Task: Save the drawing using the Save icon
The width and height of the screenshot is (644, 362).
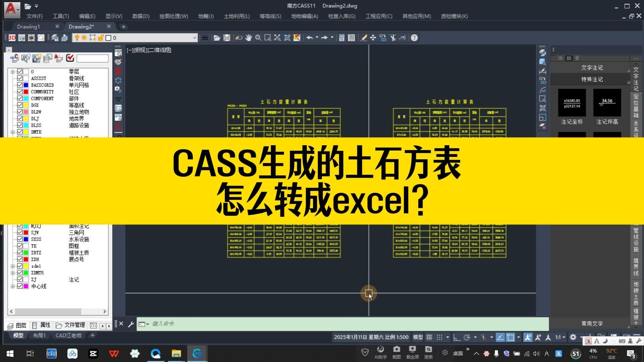Action: [227, 38]
